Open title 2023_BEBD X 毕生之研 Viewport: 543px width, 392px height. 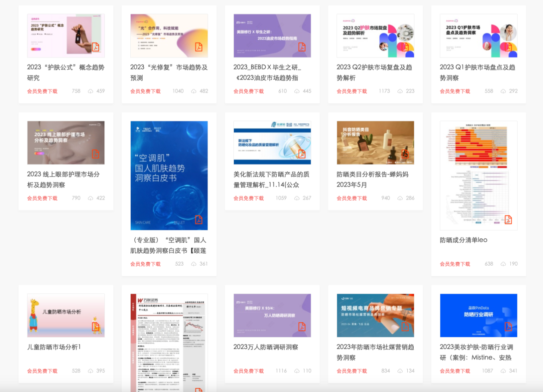point(267,73)
